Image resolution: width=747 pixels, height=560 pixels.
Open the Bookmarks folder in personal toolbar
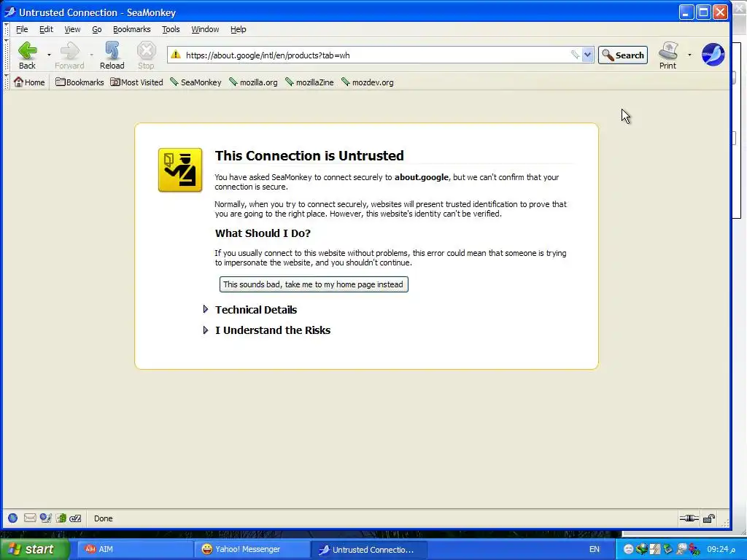click(x=80, y=82)
